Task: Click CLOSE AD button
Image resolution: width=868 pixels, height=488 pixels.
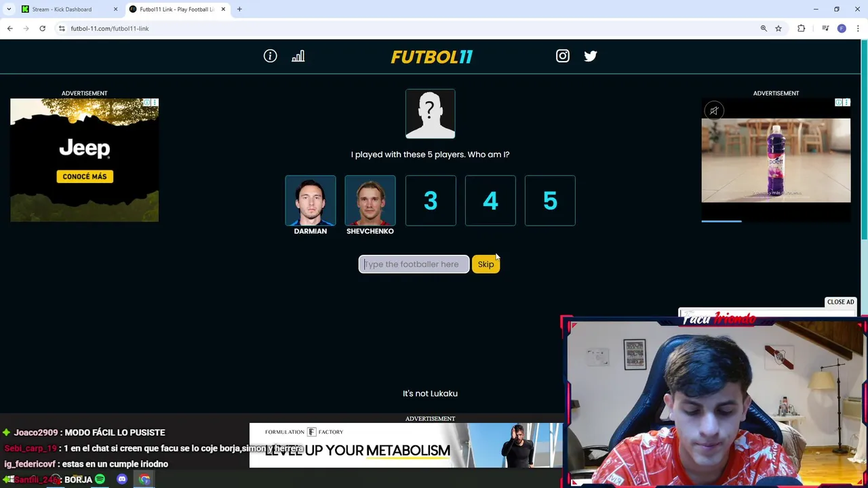Action: (840, 302)
